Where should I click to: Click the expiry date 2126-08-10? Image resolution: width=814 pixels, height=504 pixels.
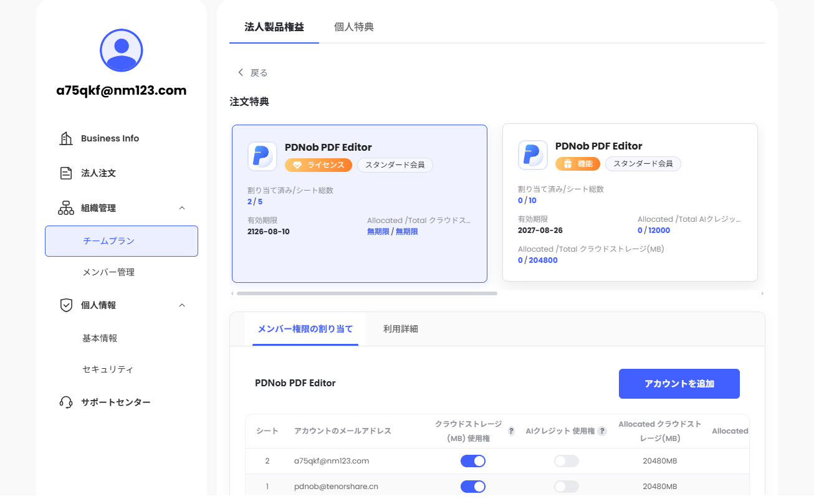click(269, 232)
